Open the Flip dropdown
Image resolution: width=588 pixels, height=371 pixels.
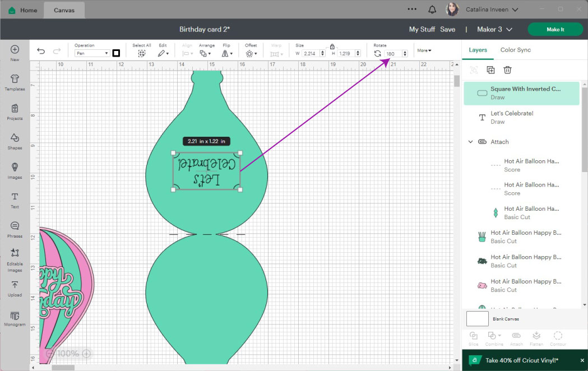[x=227, y=54]
